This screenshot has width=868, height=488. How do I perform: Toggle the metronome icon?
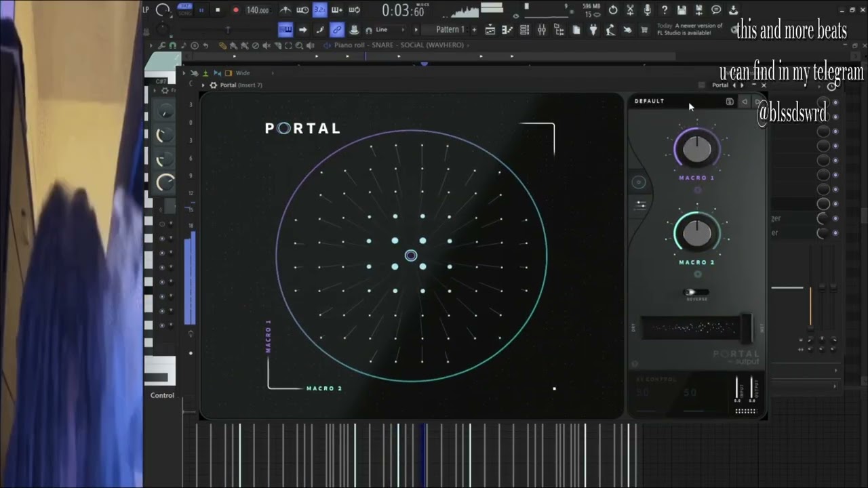pos(285,10)
